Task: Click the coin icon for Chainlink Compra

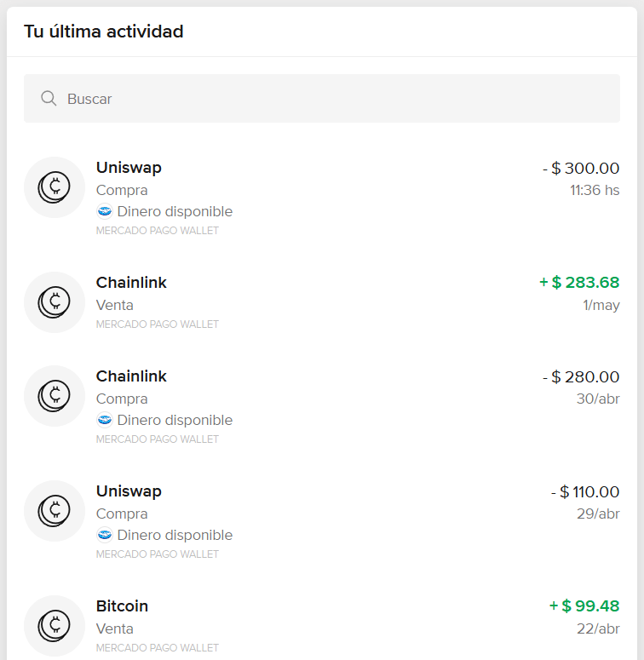Action: 55,396
